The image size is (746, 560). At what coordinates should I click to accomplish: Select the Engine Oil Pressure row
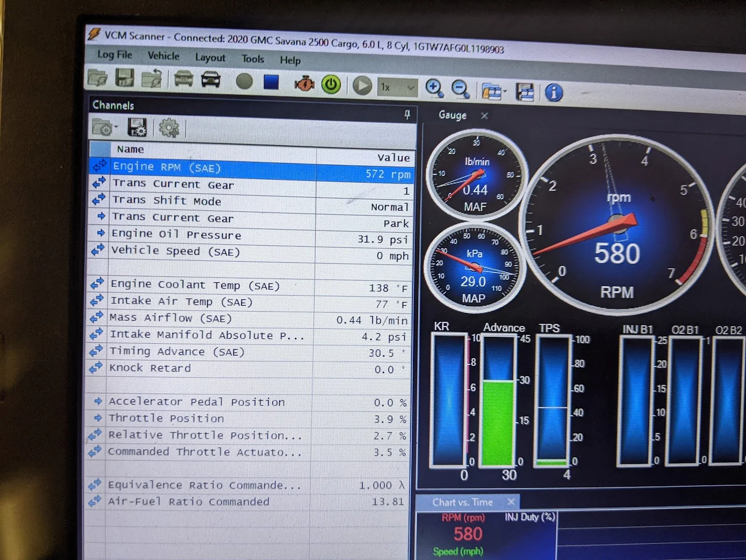[250, 236]
